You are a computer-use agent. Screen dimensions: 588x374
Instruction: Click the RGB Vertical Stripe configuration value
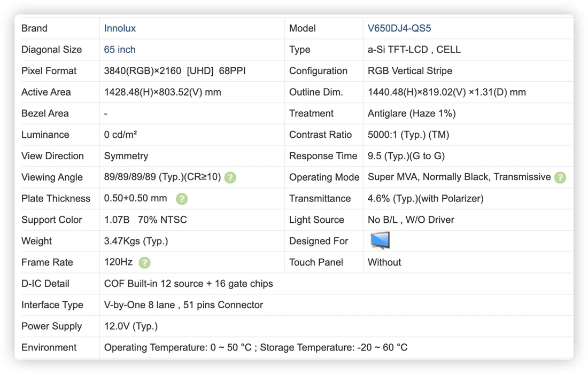(410, 71)
